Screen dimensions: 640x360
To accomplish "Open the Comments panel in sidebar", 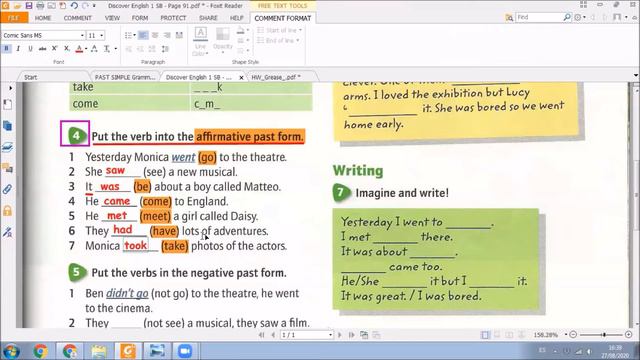I will [x=7, y=168].
